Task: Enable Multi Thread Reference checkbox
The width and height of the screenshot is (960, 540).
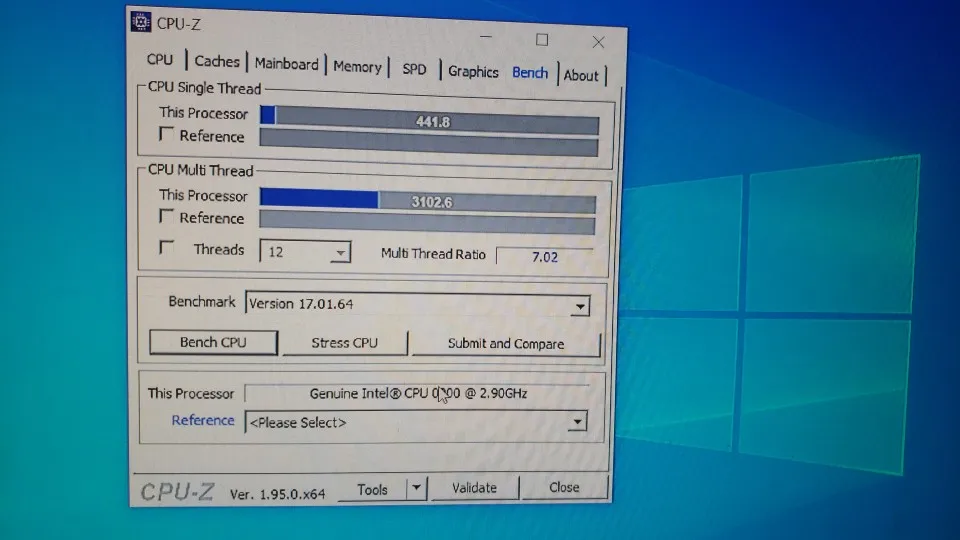Action: click(166, 216)
